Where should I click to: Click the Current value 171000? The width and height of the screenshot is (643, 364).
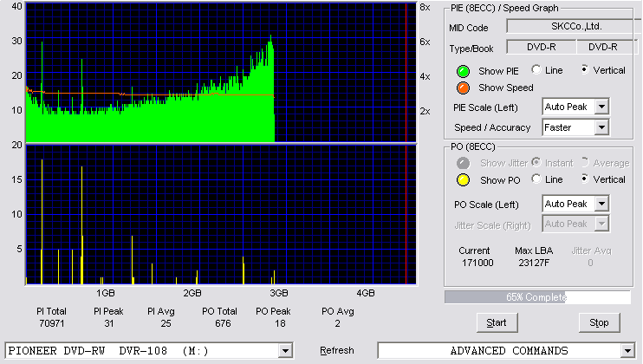(477, 263)
